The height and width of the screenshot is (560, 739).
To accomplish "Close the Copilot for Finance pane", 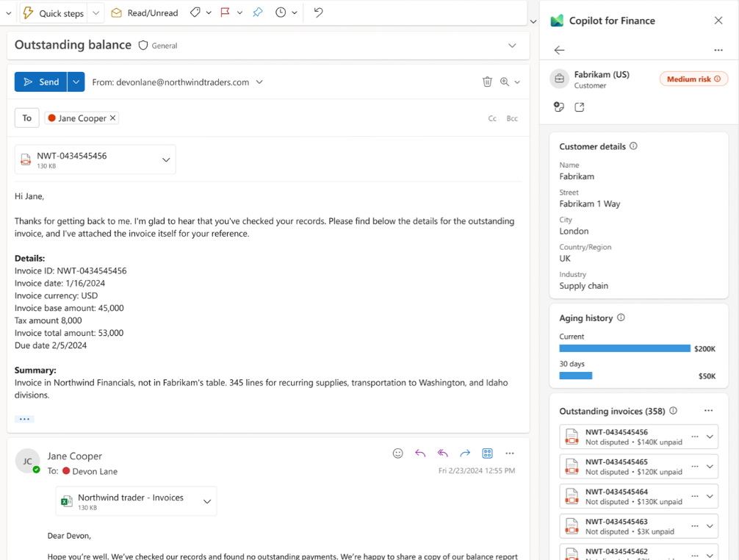I will click(x=718, y=21).
